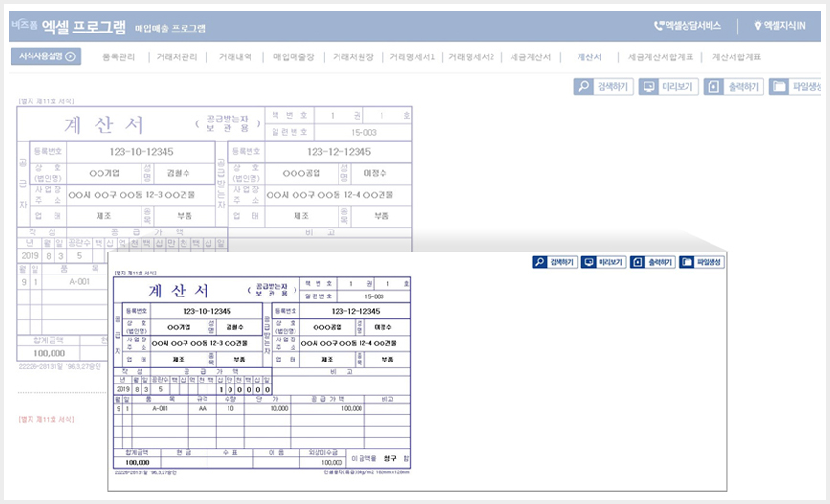Go to the 세금계산서 tab
This screenshot has height=504, width=830.
pos(531,56)
